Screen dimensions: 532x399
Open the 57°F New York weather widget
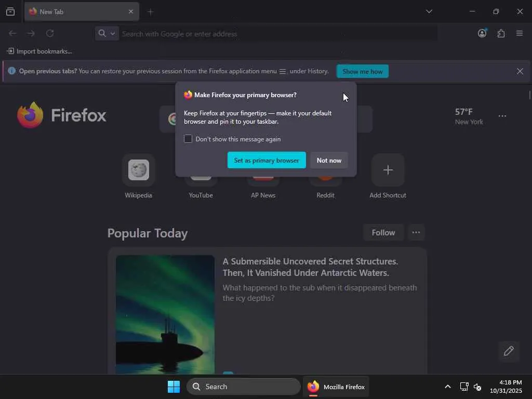point(469,116)
